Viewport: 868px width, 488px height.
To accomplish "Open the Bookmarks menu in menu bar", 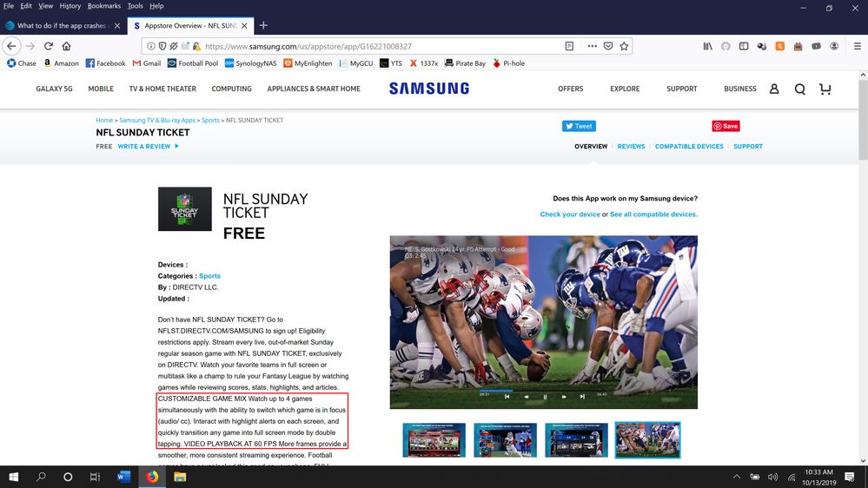I will coord(104,6).
